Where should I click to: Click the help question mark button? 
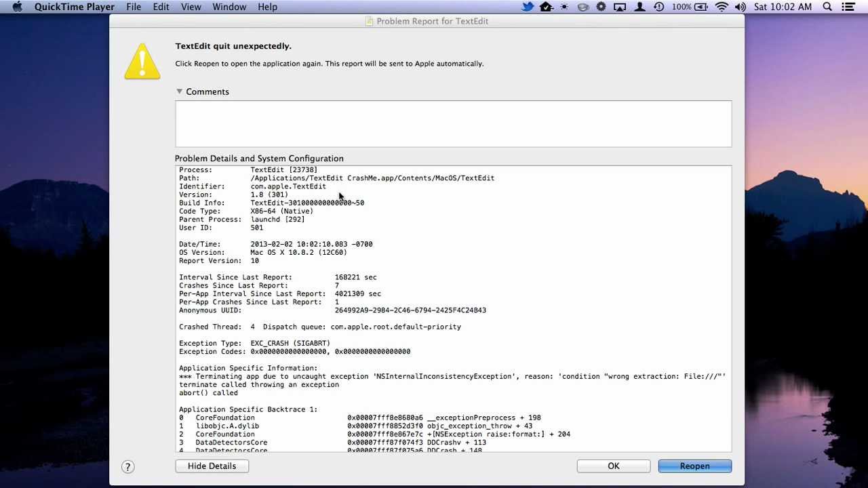click(127, 466)
